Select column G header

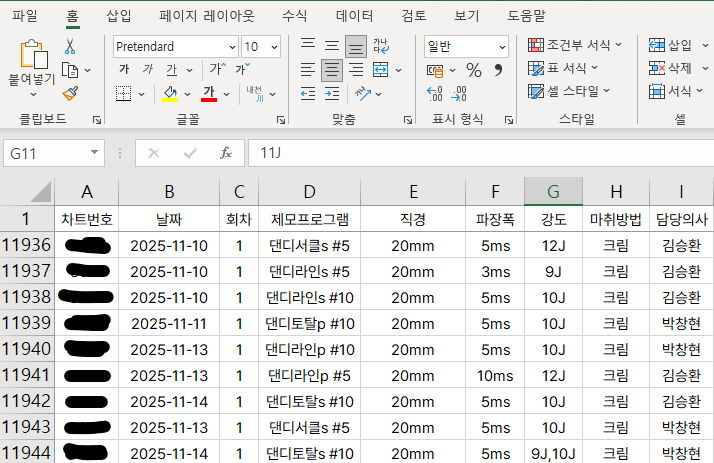click(553, 191)
